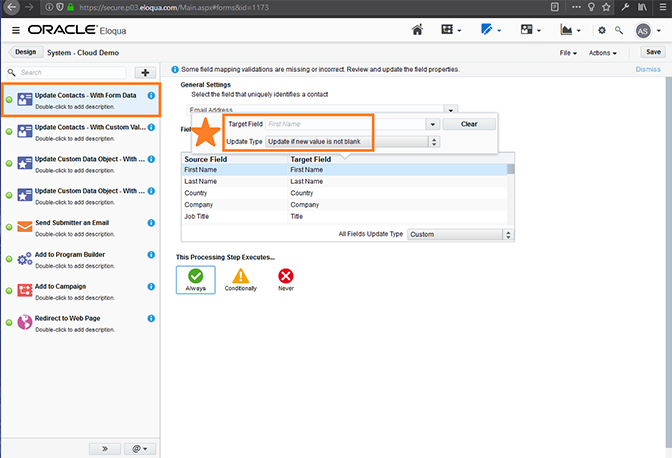The height and width of the screenshot is (458, 672).
Task: Open the browser page actions ellipsis
Action: coord(576,7)
